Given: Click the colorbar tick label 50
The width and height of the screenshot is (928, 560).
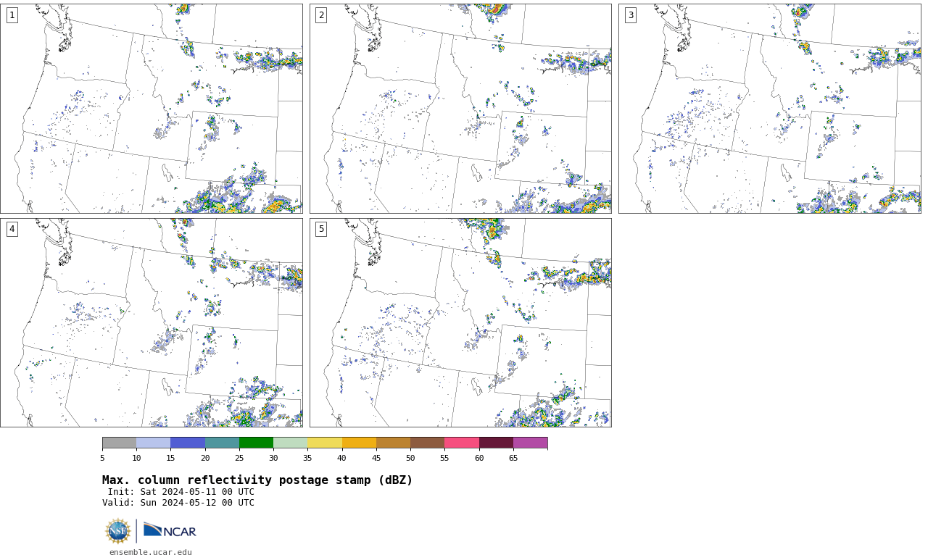Looking at the screenshot, I should tap(410, 458).
